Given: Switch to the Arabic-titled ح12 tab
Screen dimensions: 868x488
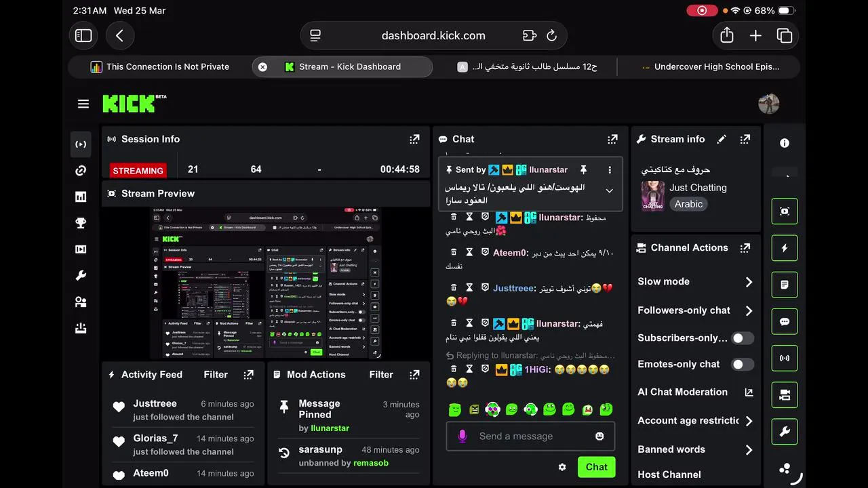Looking at the screenshot, I should [526, 66].
